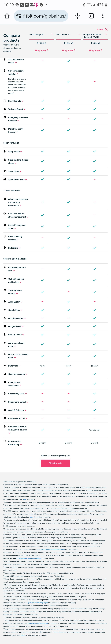Viewport: 111px width, 644px height.
Task: Change Fitbit Sense 2 product dropdown
Action: click(79, 34)
